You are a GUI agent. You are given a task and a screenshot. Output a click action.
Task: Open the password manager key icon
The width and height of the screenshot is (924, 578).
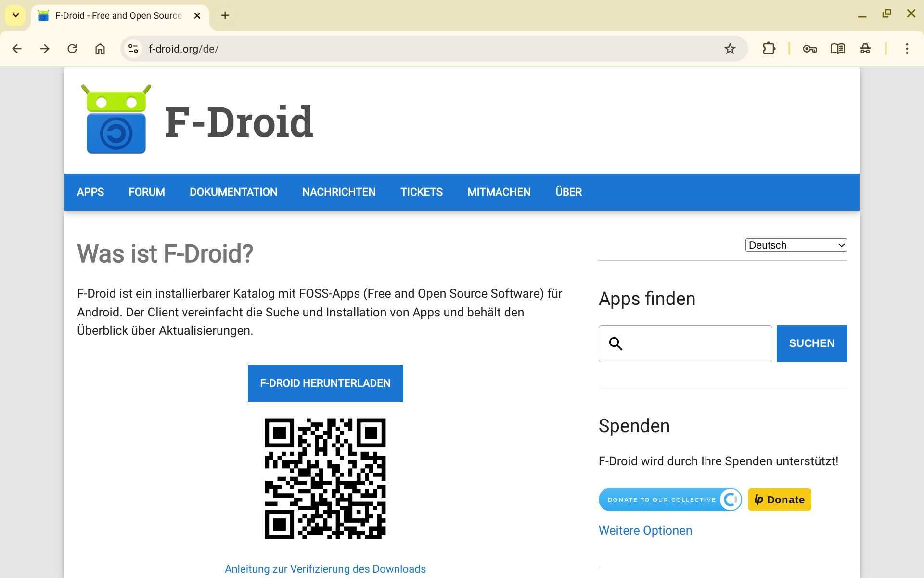(x=809, y=49)
